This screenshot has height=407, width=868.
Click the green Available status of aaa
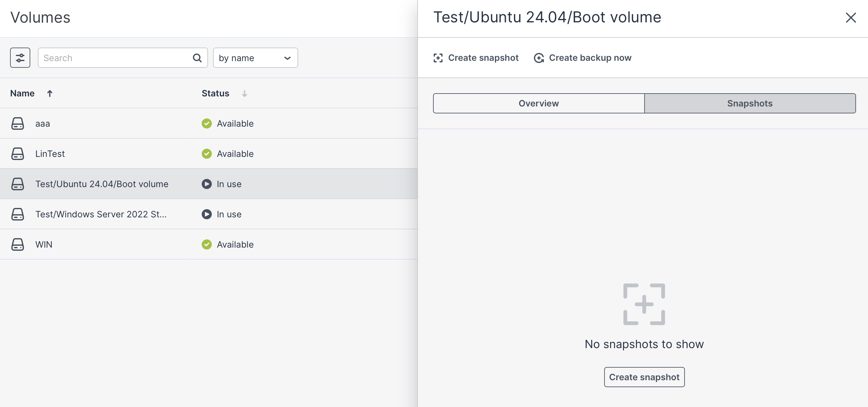[228, 123]
